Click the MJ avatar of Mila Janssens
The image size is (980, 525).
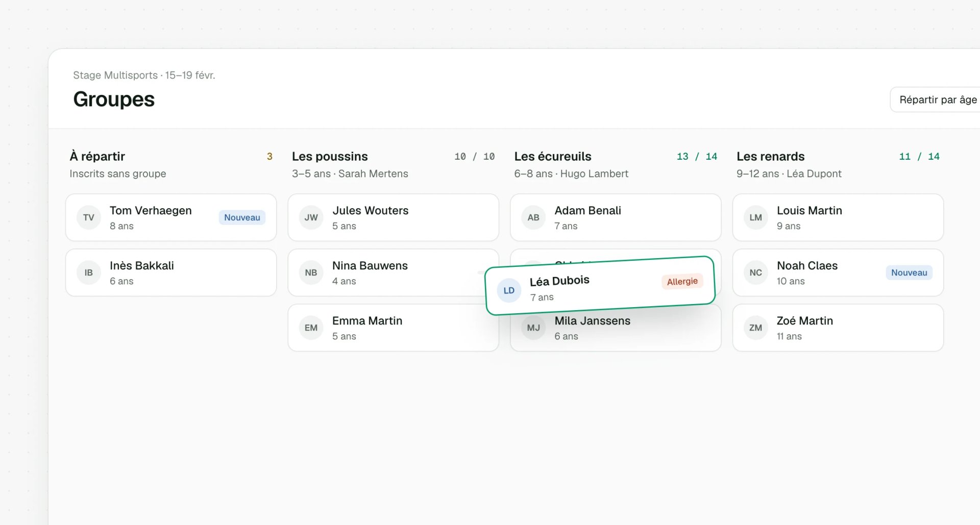coord(533,328)
